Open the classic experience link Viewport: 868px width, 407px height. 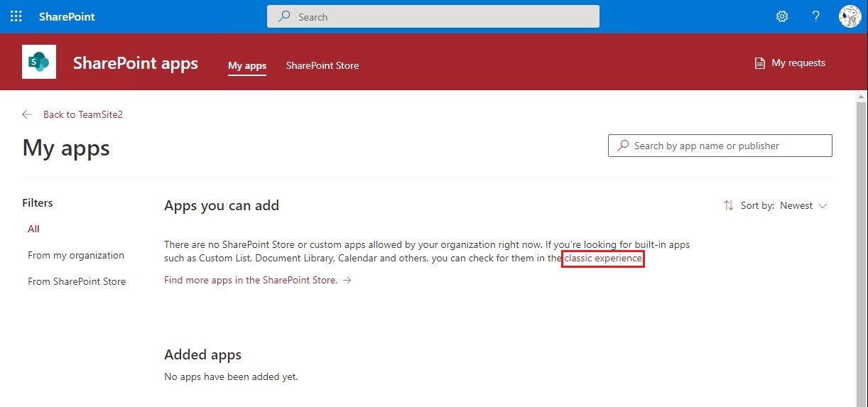[x=603, y=259]
